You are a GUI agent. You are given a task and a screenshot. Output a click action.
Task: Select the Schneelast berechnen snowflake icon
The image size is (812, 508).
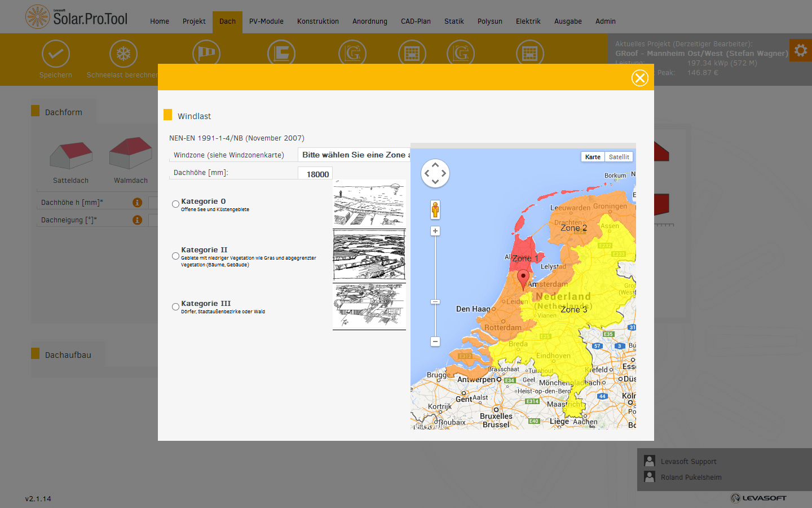123,52
